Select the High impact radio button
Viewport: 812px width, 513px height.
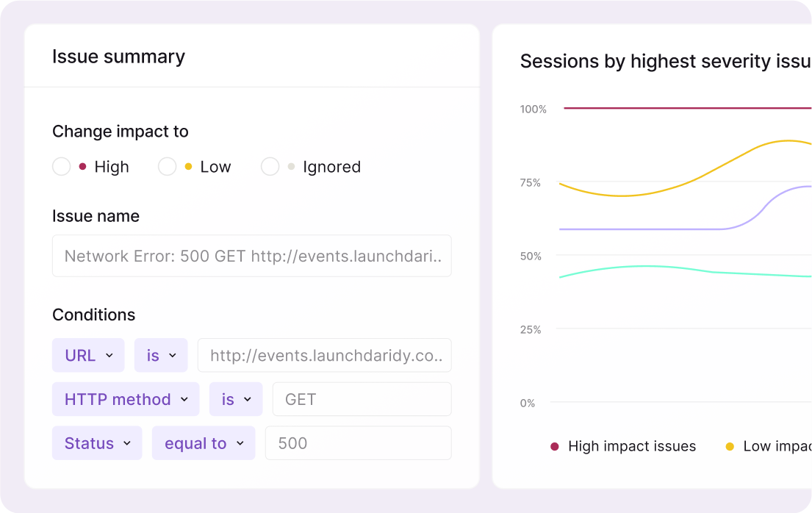pos(62,167)
